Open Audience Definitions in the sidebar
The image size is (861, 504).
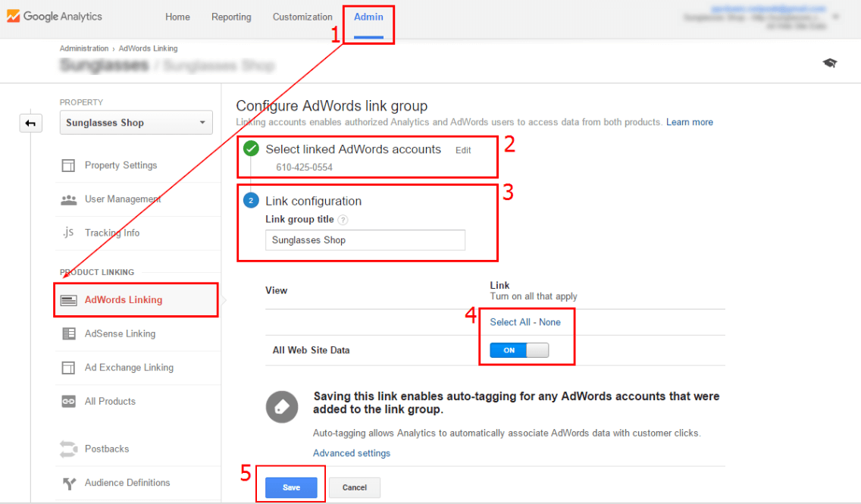(x=127, y=483)
